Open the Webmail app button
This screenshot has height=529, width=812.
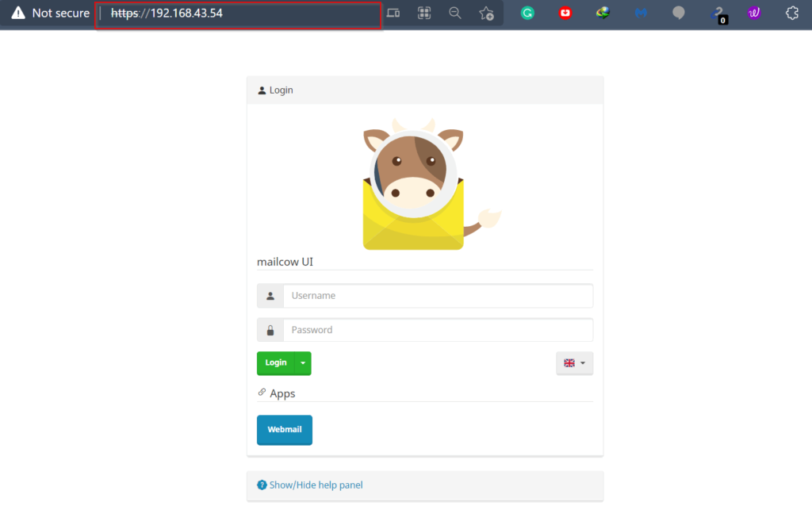285,430
